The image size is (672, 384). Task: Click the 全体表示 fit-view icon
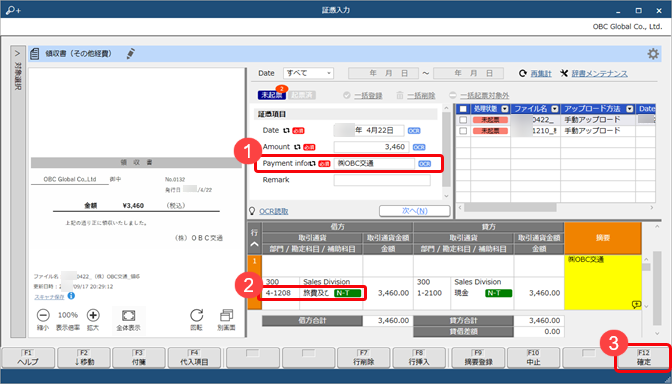coord(129,316)
